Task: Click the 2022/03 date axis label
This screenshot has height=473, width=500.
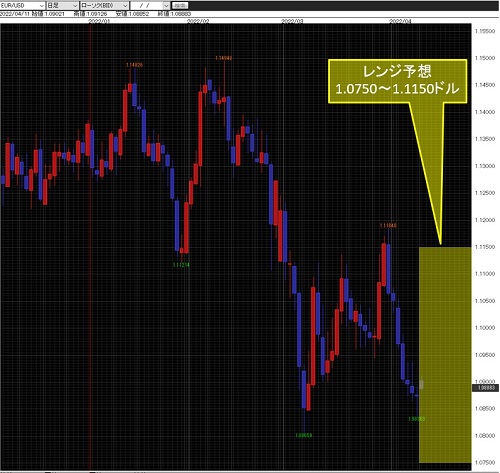Action: [x=292, y=21]
